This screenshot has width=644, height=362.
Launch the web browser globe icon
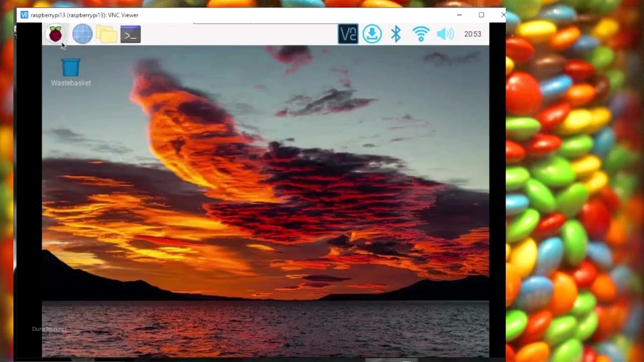83,34
